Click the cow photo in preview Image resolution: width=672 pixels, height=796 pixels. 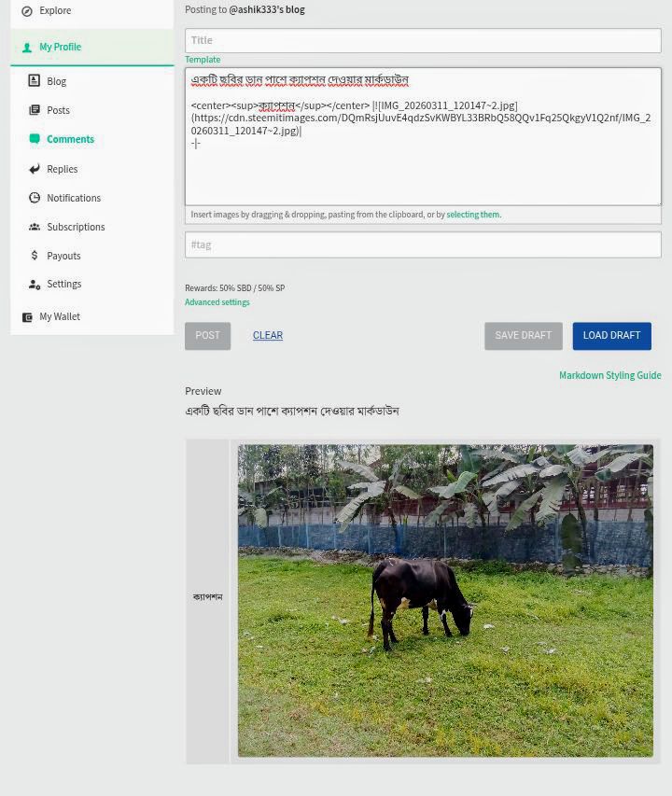pyautogui.click(x=445, y=601)
